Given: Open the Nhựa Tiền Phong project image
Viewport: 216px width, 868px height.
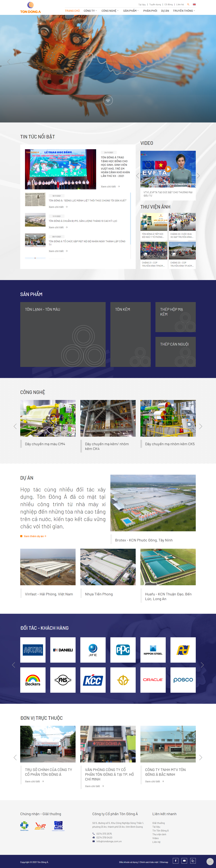Looking at the screenshot, I should coord(108,567).
